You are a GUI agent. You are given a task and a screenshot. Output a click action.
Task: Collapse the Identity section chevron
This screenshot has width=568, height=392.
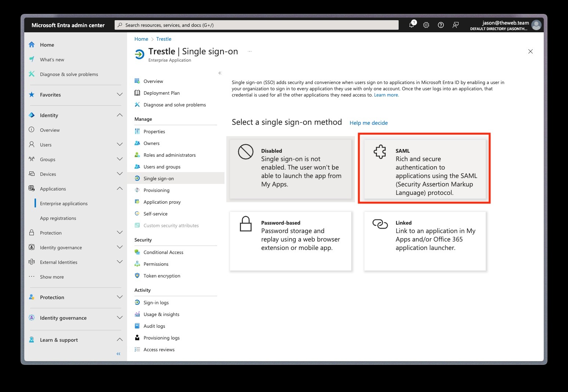(120, 115)
